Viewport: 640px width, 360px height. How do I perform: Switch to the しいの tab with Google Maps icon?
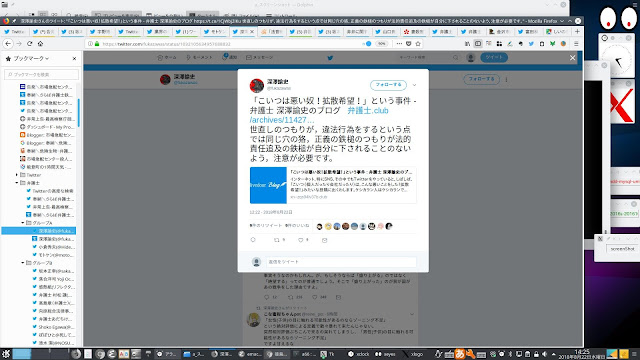557,31
